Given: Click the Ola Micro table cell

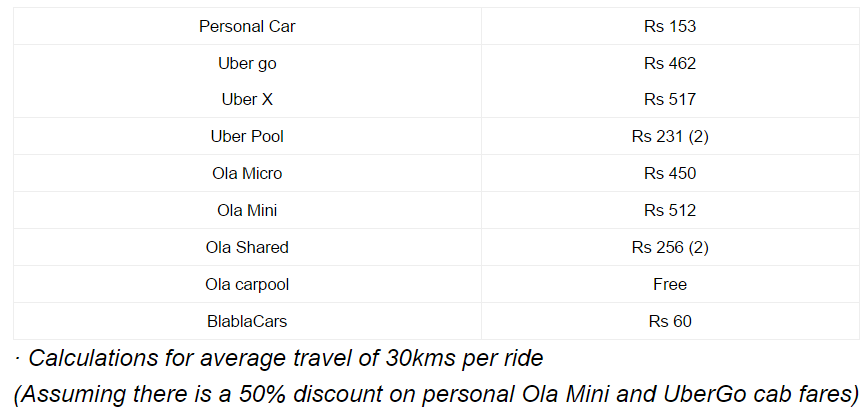Looking at the screenshot, I should point(247,173).
